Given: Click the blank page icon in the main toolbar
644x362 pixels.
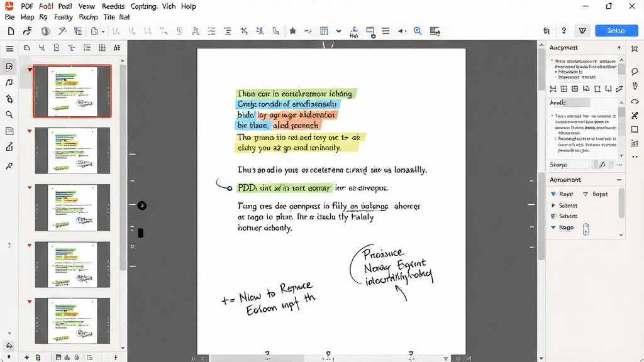Looking at the screenshot, I should (x=11, y=31).
